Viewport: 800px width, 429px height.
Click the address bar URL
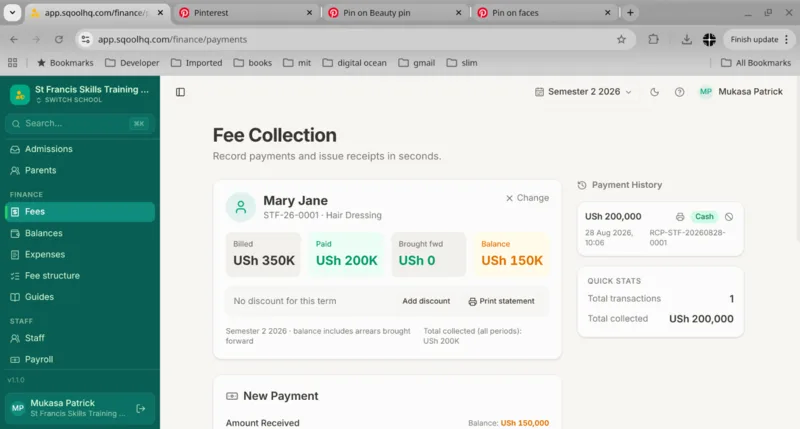[x=172, y=39]
